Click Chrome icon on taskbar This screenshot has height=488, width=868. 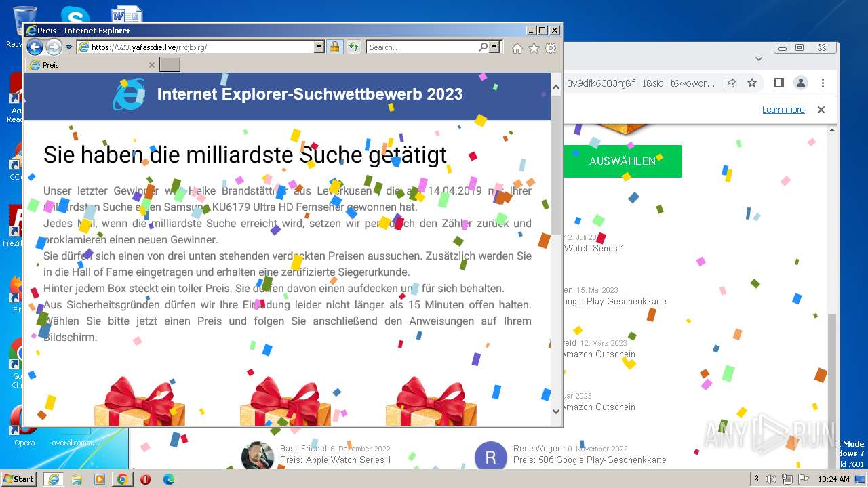pos(123,479)
